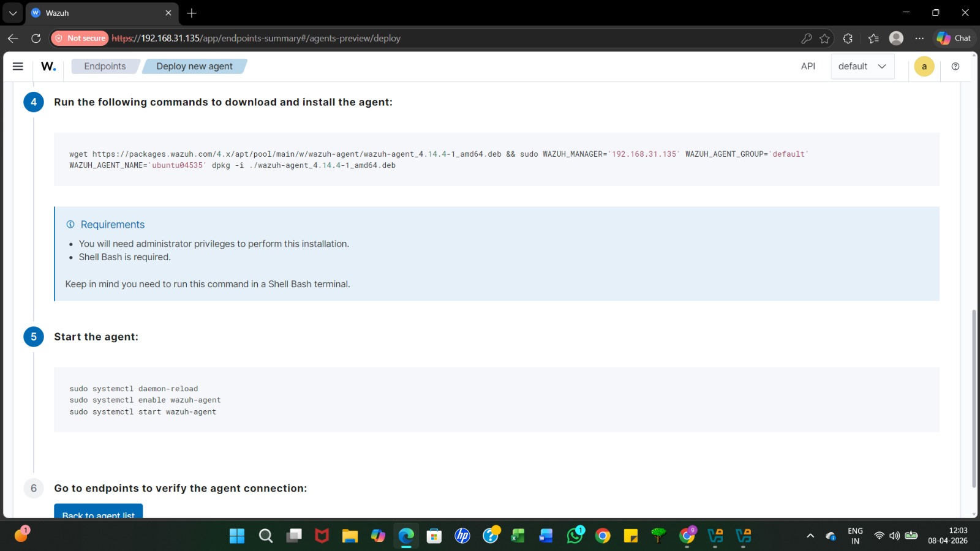This screenshot has width=980, height=551.
Task: Open the API selector label
Action: point(808,66)
